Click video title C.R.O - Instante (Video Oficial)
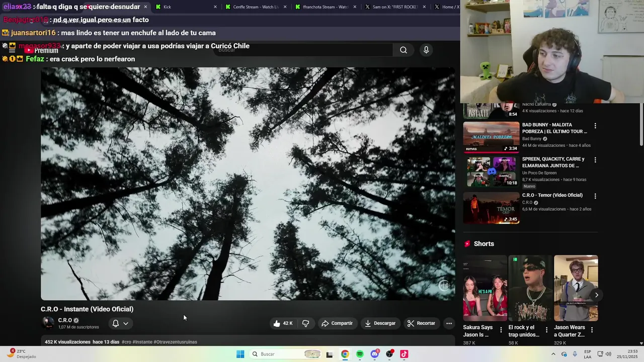 click(87, 309)
